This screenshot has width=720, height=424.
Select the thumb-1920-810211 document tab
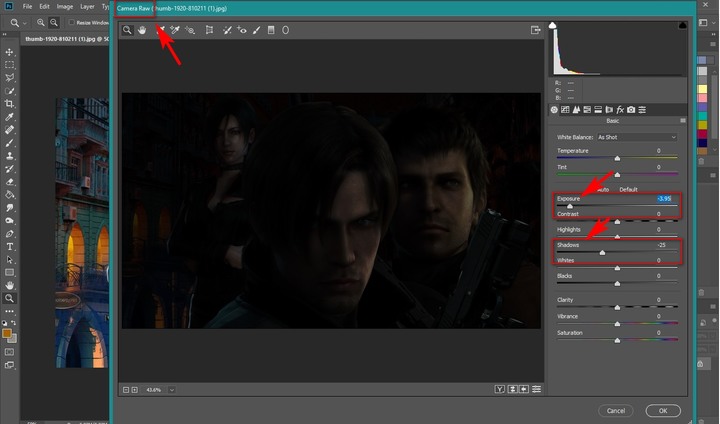coord(67,39)
